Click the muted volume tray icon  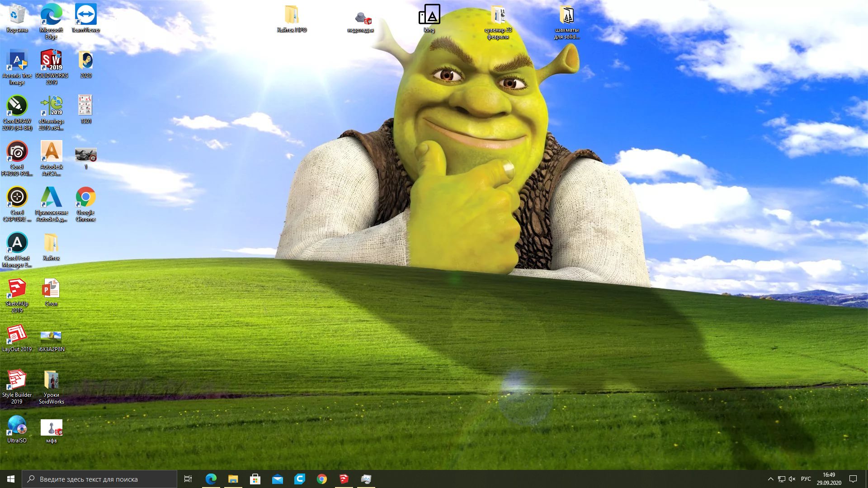tap(792, 479)
